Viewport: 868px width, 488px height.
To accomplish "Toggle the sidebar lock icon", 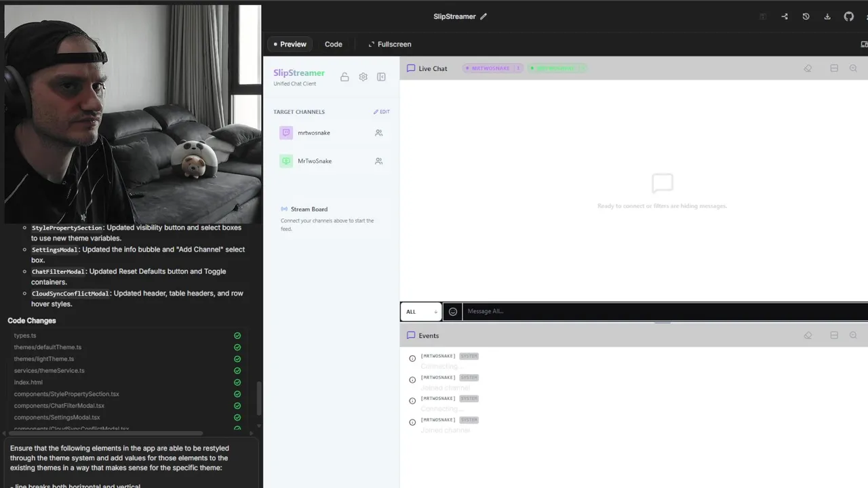I will [x=344, y=77].
